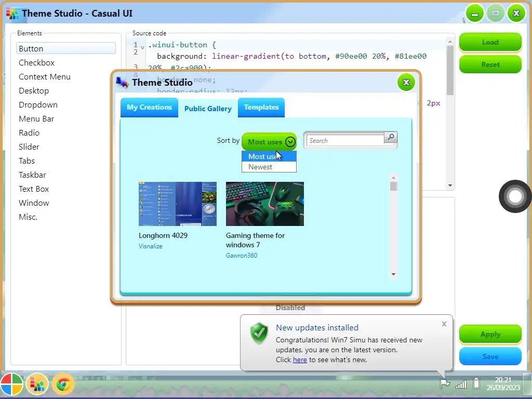The image size is (532, 399).
Task: Click the gallery scrollbar up arrow
Action: coord(394,178)
